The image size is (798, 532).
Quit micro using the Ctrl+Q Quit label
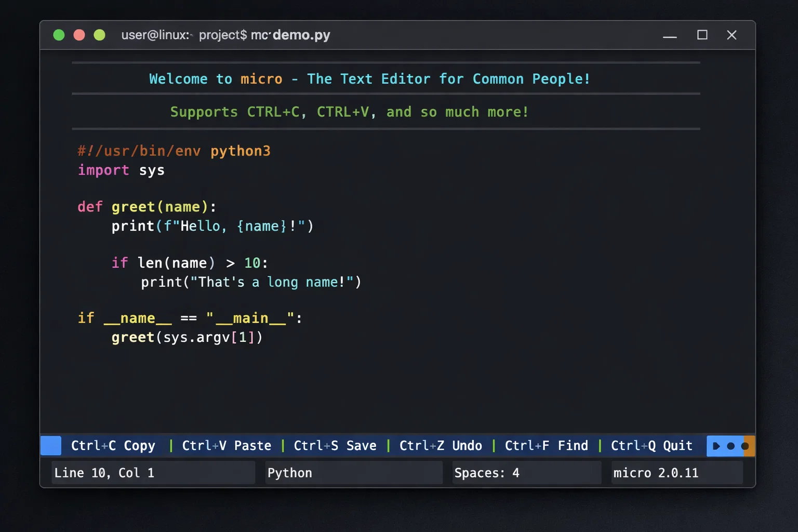coord(651,446)
